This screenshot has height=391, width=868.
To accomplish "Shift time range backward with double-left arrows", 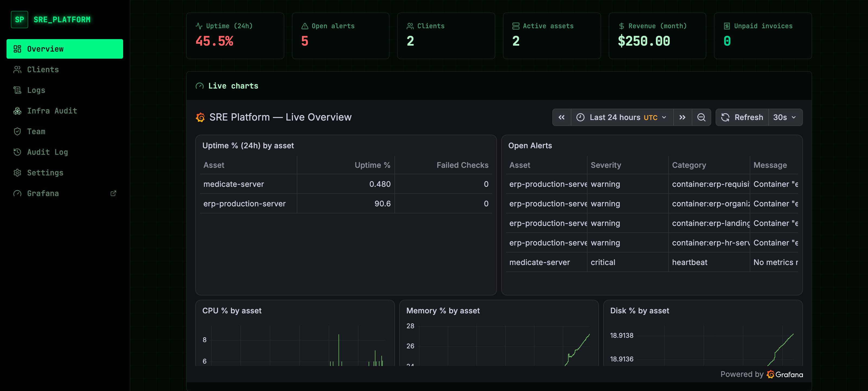I will 561,117.
